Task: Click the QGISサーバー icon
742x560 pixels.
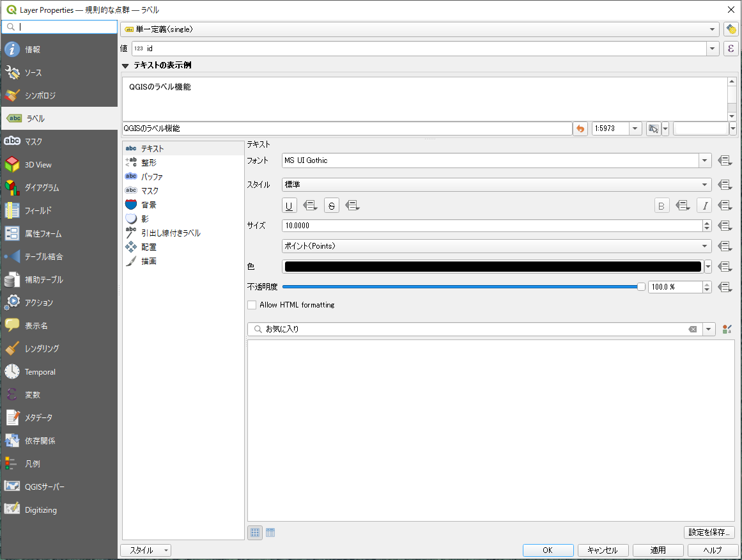Action: click(x=12, y=486)
